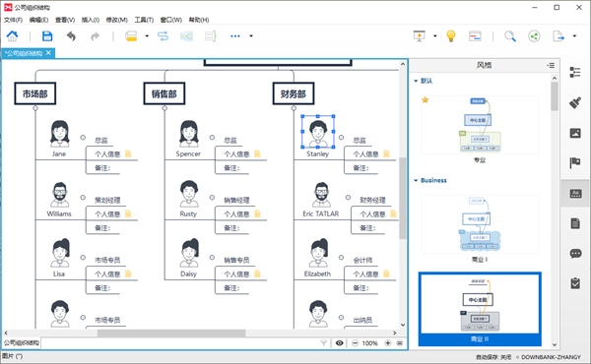The image size is (591, 364).
Task: Open note icon beside Spencer's 个人信息
Action: tap(257, 153)
